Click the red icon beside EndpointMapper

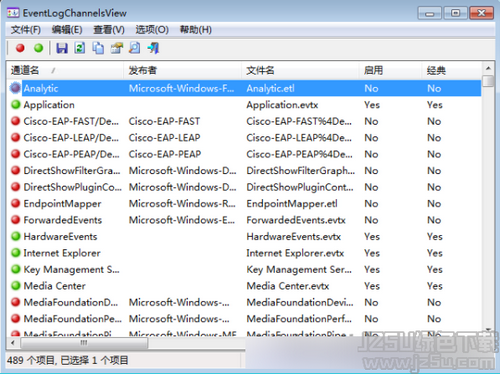[16, 203]
